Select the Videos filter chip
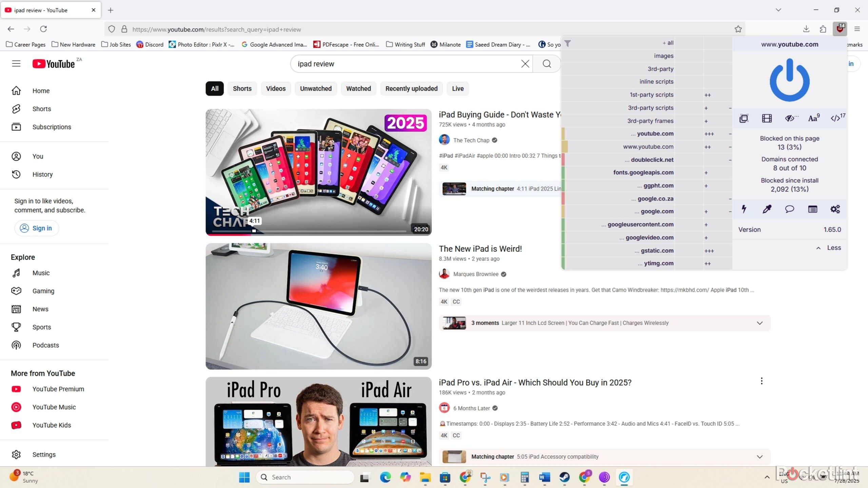This screenshot has width=868, height=488. pos(276,88)
